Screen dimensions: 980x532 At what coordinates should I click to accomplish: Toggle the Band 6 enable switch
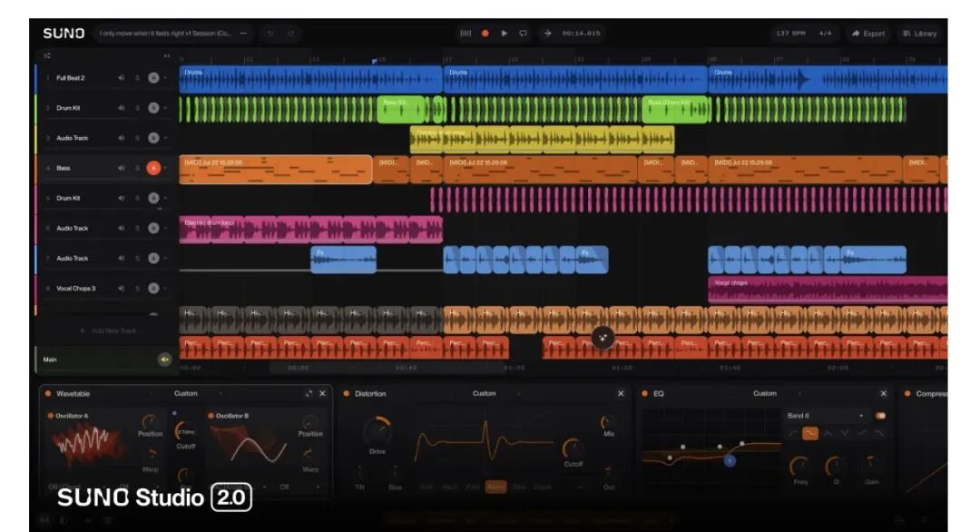coord(880,416)
